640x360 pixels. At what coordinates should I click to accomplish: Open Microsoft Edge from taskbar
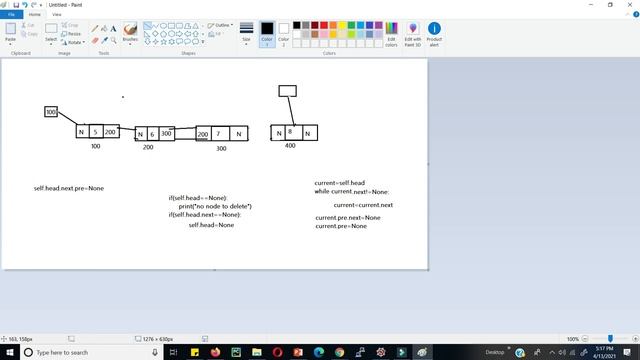(319, 352)
